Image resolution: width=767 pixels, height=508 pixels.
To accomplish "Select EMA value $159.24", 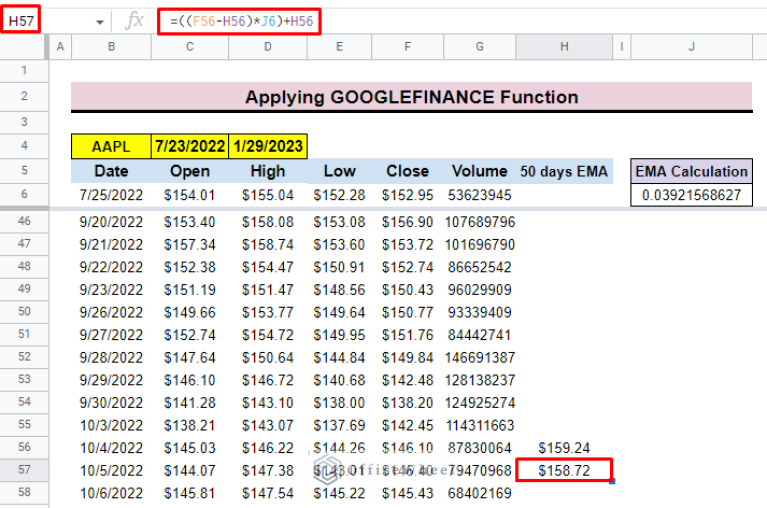I will point(564,448).
